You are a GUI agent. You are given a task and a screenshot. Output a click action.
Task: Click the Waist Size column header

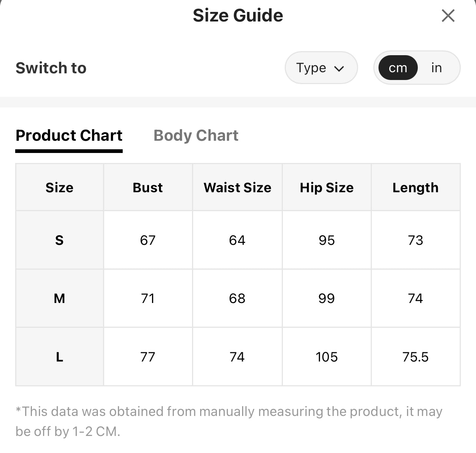tap(237, 187)
